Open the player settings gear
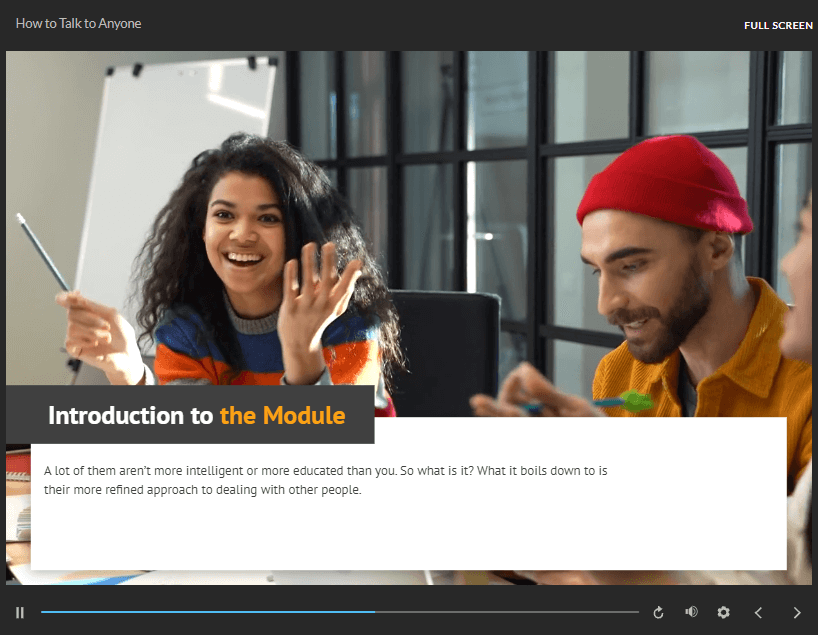This screenshot has height=635, width=818. [x=723, y=612]
